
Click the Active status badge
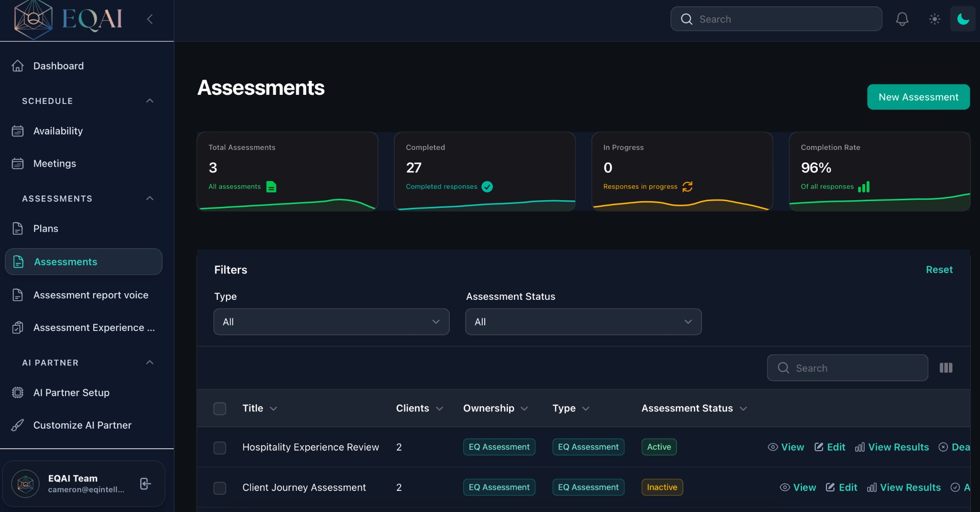click(659, 447)
